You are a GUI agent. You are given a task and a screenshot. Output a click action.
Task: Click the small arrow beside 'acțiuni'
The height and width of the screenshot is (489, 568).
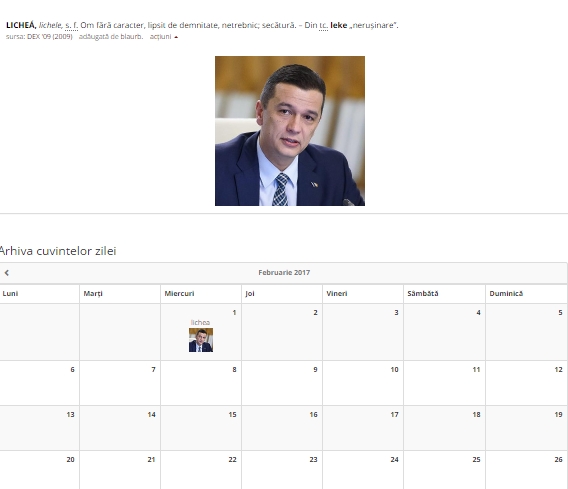tap(176, 37)
